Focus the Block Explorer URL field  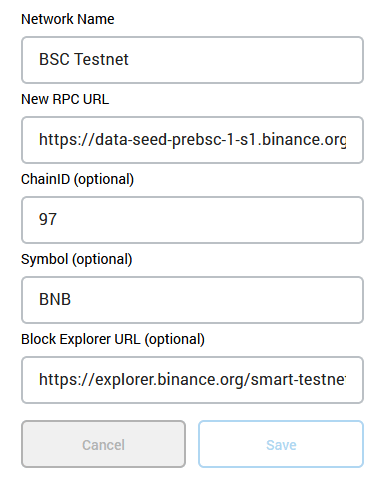pos(192,380)
